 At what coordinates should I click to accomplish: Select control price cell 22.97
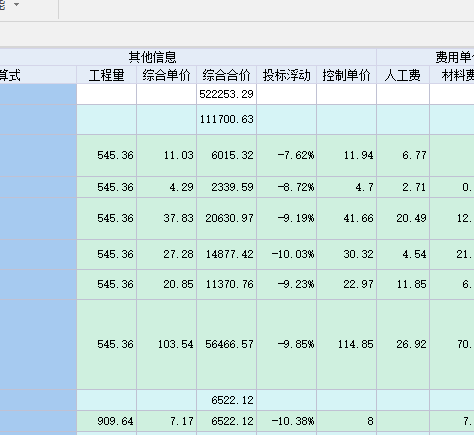click(x=347, y=284)
